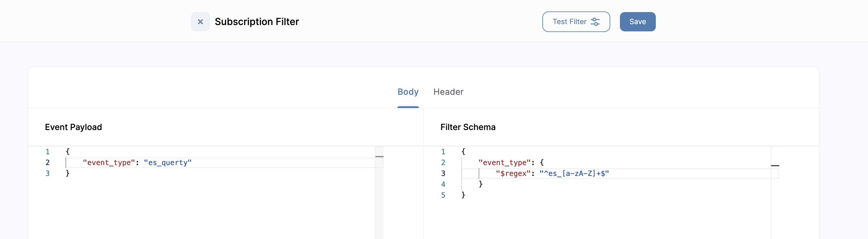868x239 pixels.
Task: Click line number 5 in Filter Schema
Action: coord(443,195)
